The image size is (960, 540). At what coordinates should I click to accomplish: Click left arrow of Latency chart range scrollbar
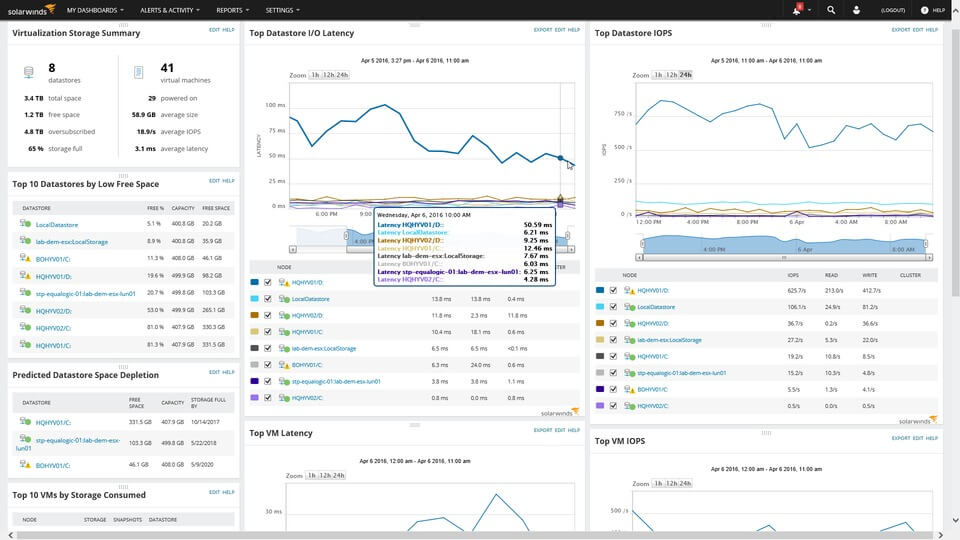click(293, 249)
